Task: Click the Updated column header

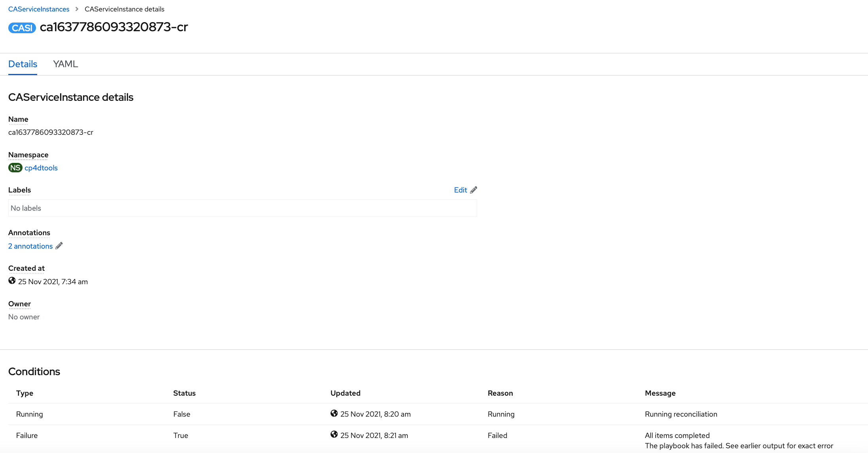Action: point(345,393)
